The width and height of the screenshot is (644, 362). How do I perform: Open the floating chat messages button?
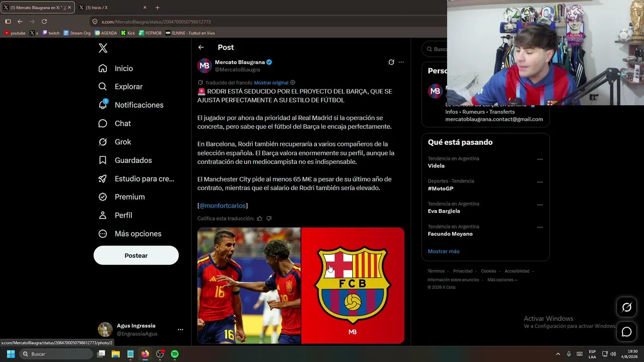(626, 332)
